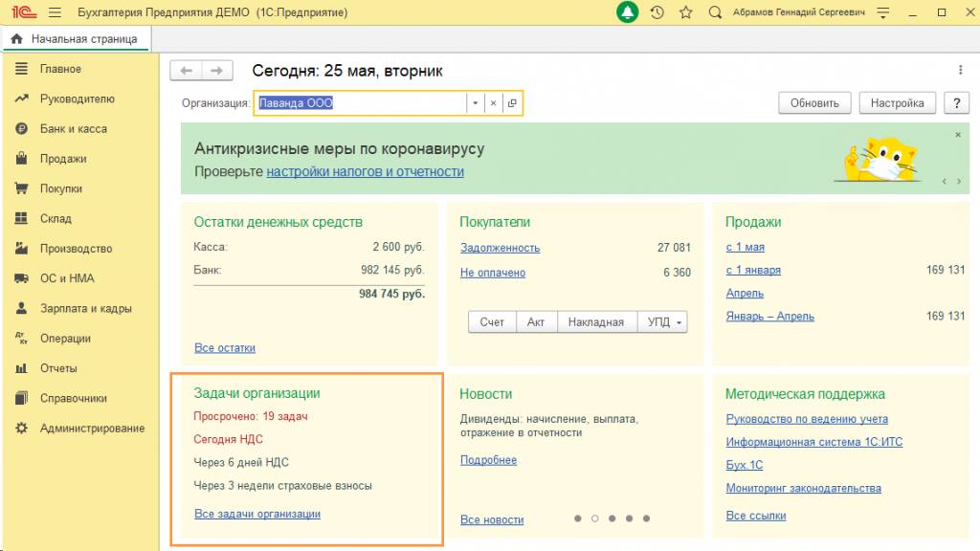Image resolution: width=980 pixels, height=551 pixels.
Task: Open the Справочники section
Action: click(x=74, y=399)
